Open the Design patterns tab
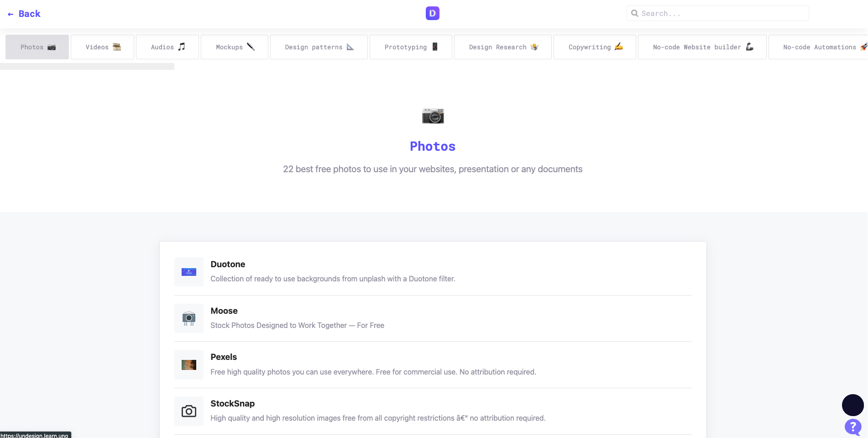 319,47
